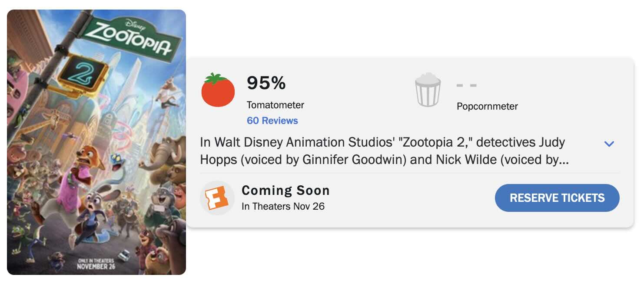Click the 95% Tomatometer score
The image size is (644, 281).
(266, 83)
